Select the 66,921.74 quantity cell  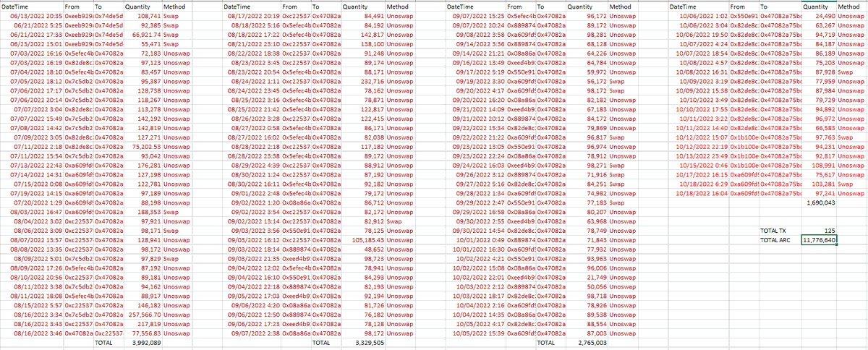(x=146, y=33)
